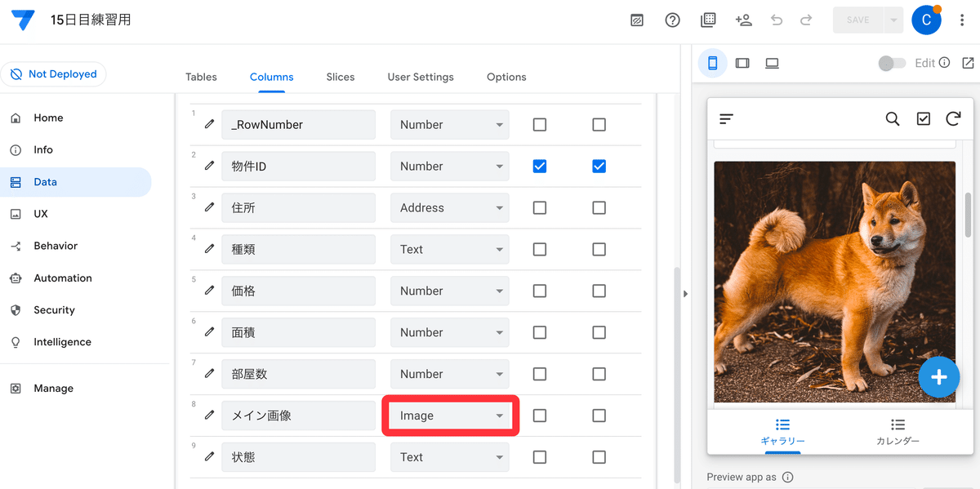The image size is (980, 489).
Task: Open the Data section in the sidebar
Action: (x=51, y=181)
